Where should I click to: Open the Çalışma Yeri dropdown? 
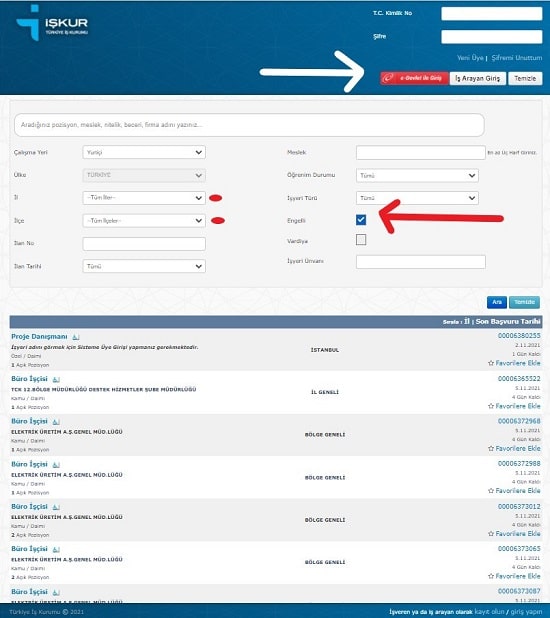tap(144, 152)
